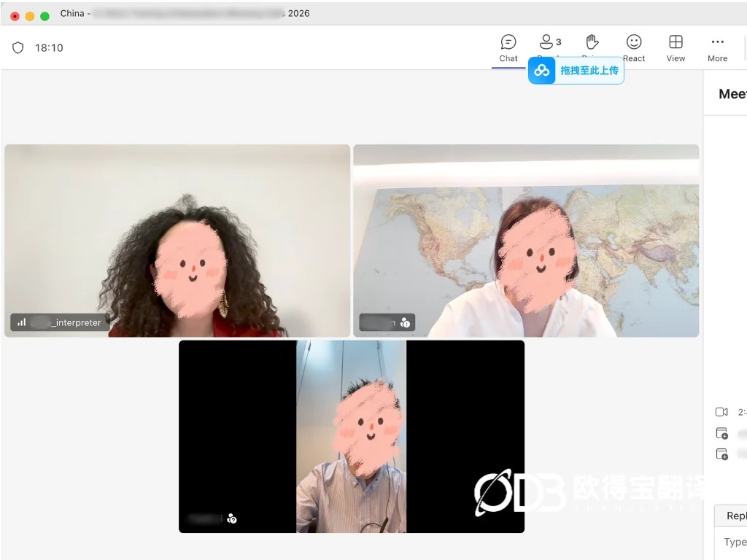The image size is (747, 560).
Task: Raise your hand in the meeting
Action: (592, 42)
